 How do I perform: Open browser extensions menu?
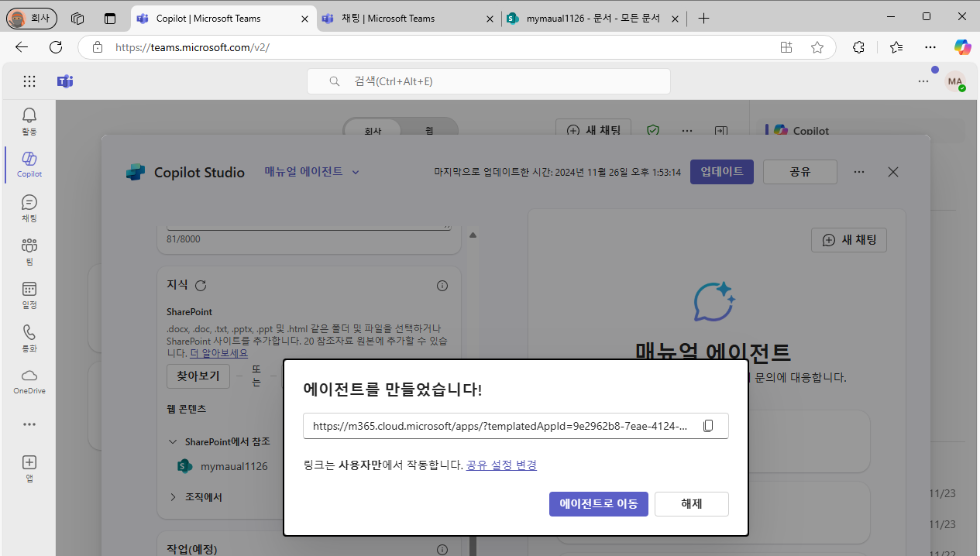tap(858, 47)
